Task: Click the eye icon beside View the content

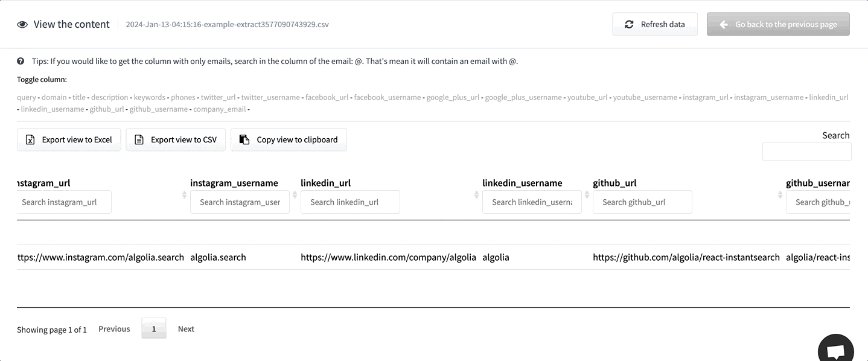Action: 22,25
